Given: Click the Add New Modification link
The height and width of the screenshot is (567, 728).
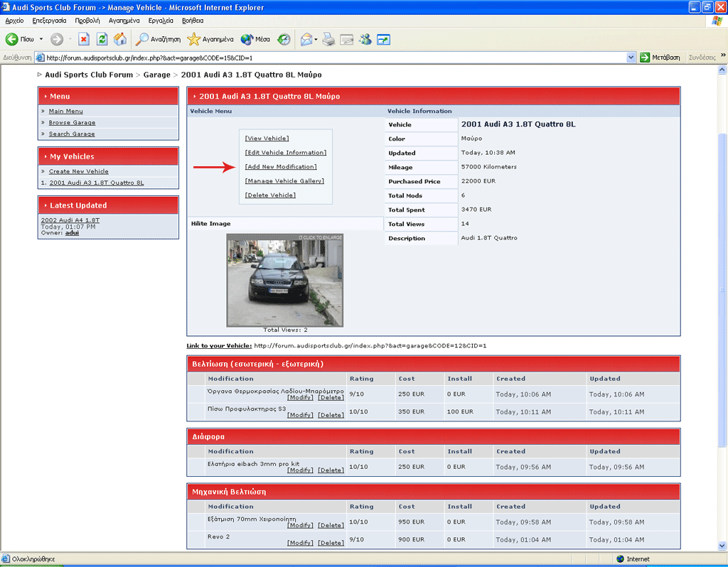Looking at the screenshot, I should (281, 167).
